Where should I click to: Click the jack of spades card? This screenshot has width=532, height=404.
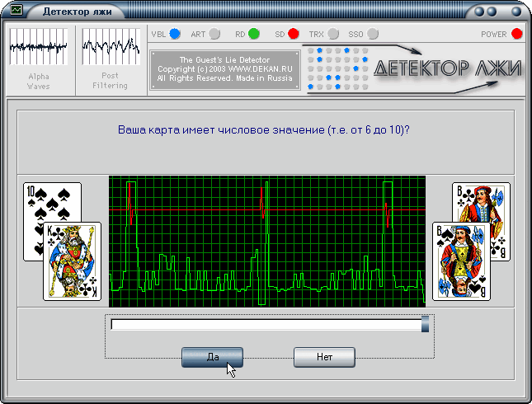pyautogui.click(x=461, y=261)
